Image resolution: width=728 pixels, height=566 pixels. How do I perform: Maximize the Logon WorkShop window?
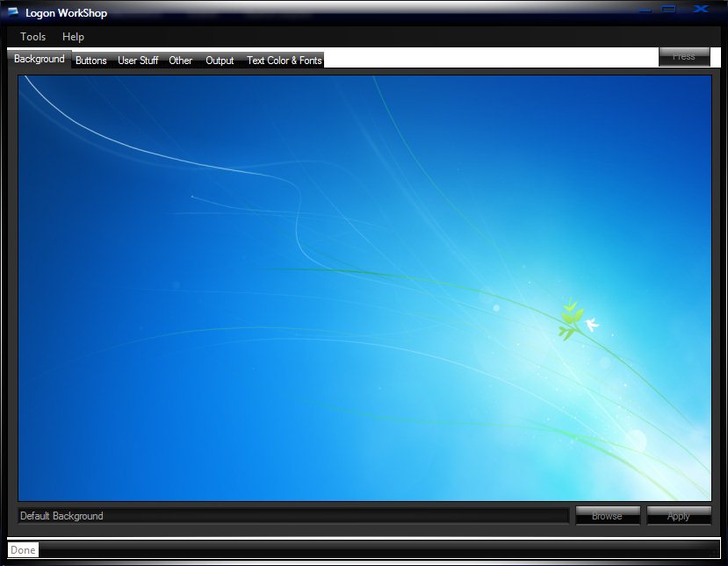(x=668, y=10)
